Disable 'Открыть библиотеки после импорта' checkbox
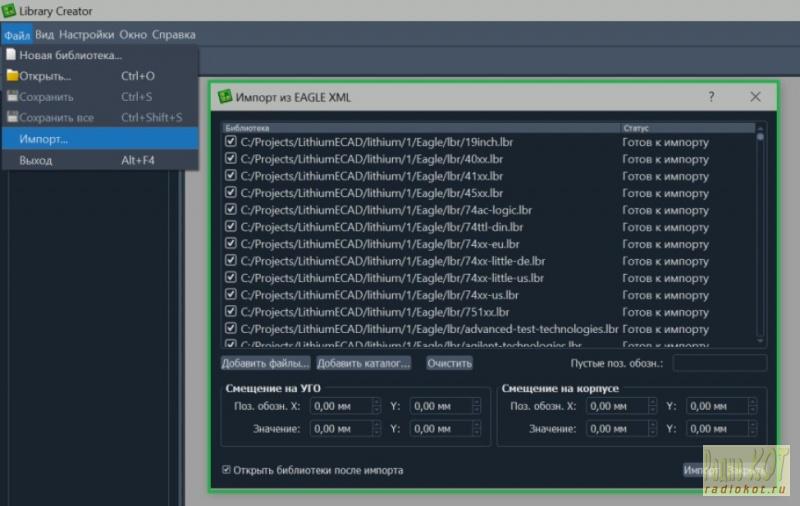The image size is (800, 506). coord(226,470)
